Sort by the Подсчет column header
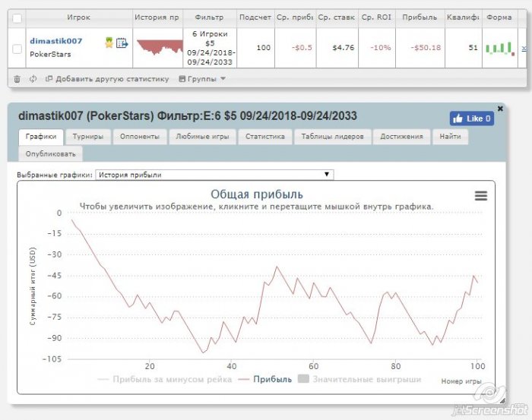This screenshot has height=420, width=532. click(255, 17)
